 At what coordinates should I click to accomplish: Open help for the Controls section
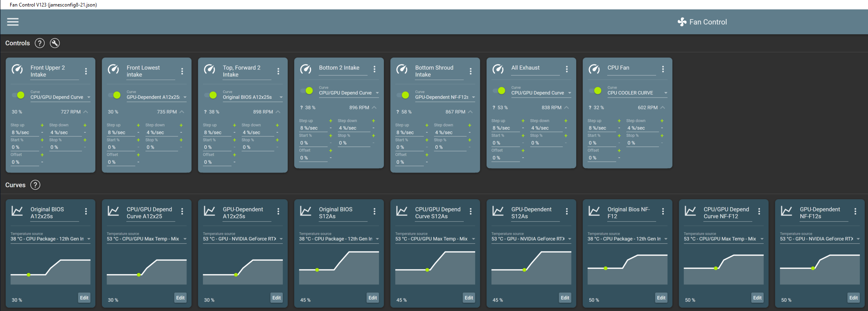pos(40,43)
